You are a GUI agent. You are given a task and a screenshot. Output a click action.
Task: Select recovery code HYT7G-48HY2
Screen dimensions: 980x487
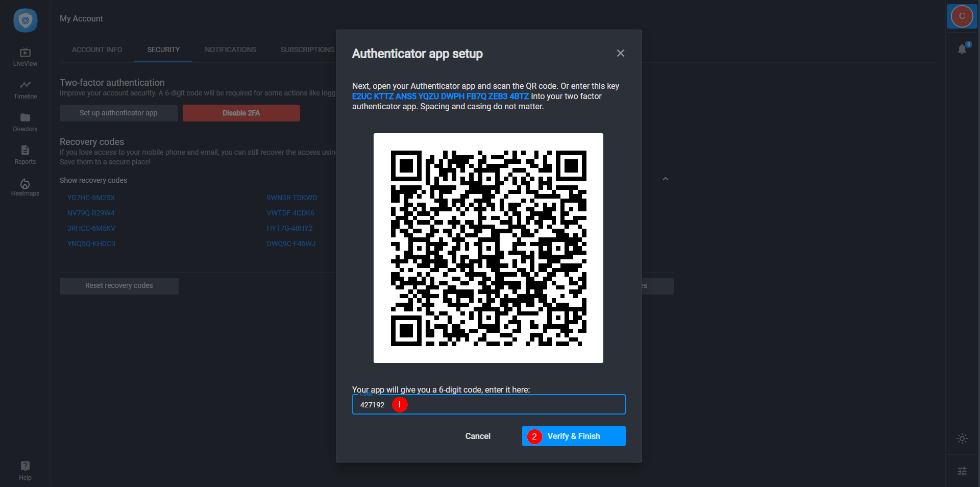coord(289,228)
